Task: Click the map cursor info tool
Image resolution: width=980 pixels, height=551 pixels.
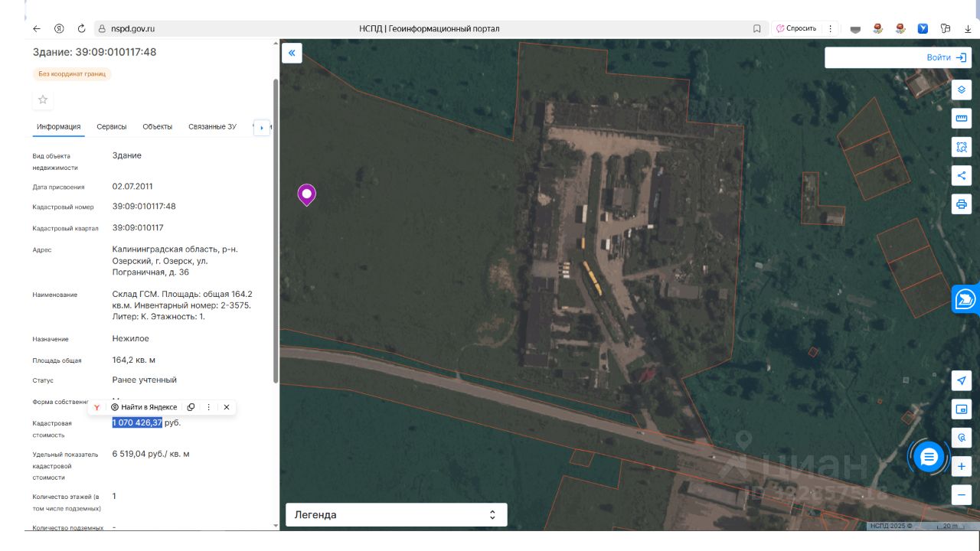Action: 962,438
